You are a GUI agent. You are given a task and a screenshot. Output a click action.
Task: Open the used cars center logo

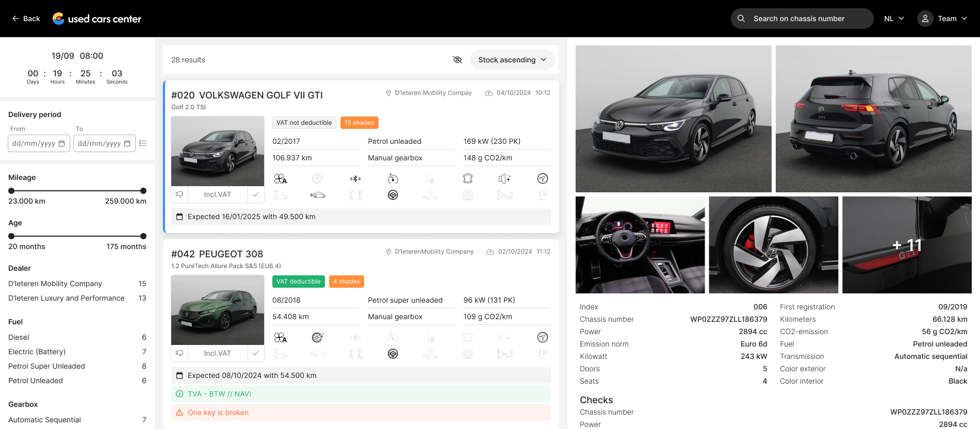point(97,19)
